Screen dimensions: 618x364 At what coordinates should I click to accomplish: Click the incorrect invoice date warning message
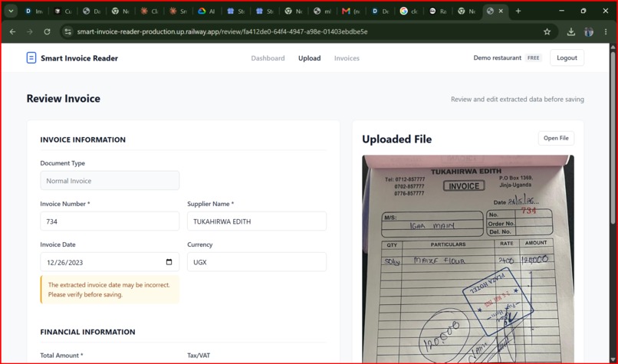pos(110,290)
